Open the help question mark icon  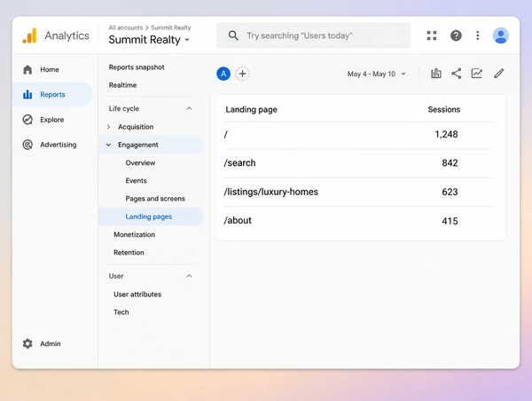tap(456, 35)
